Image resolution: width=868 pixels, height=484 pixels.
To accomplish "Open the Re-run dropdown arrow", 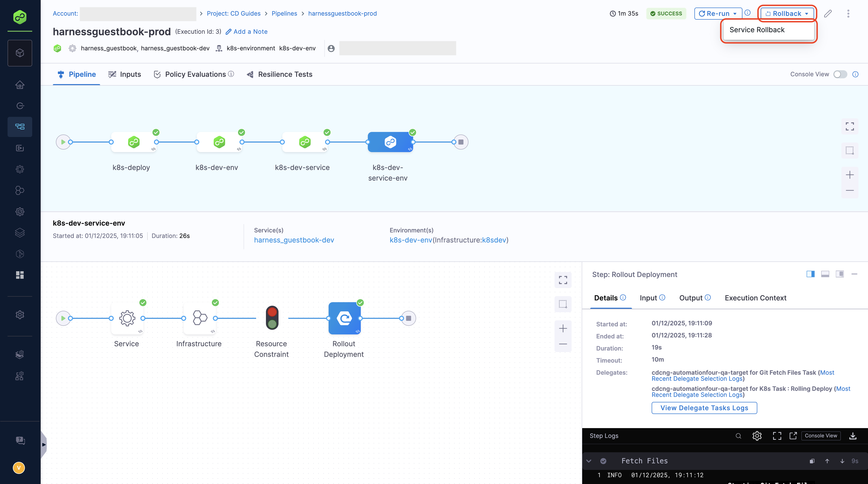I will [735, 14].
